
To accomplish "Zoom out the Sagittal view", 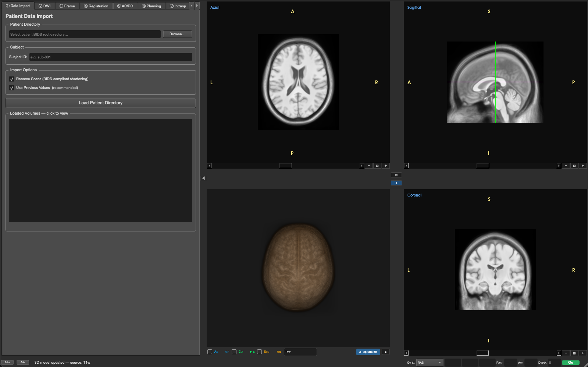I will click(x=566, y=166).
